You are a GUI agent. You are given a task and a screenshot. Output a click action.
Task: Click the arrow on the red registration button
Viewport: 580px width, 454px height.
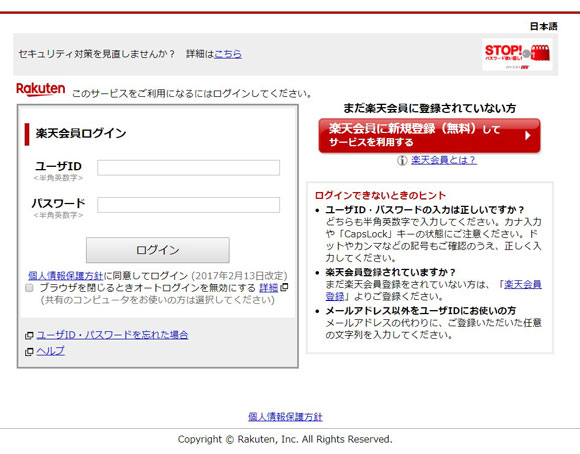click(x=528, y=136)
